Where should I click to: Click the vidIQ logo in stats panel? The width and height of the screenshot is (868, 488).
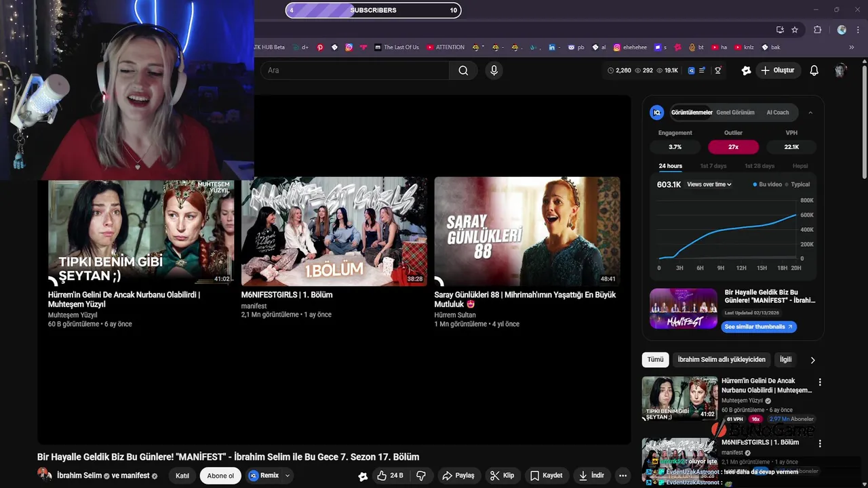point(656,113)
